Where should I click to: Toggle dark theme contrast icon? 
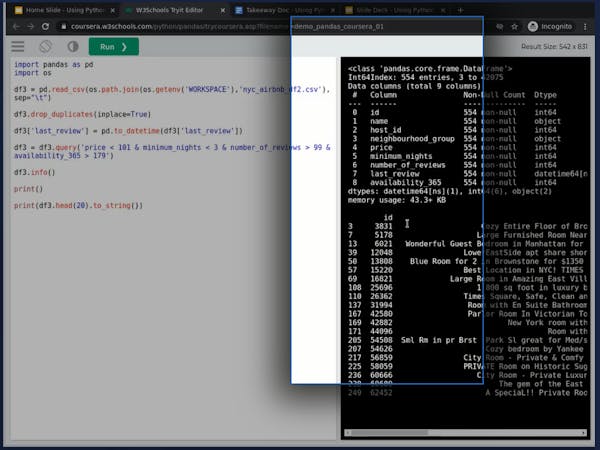(73, 47)
